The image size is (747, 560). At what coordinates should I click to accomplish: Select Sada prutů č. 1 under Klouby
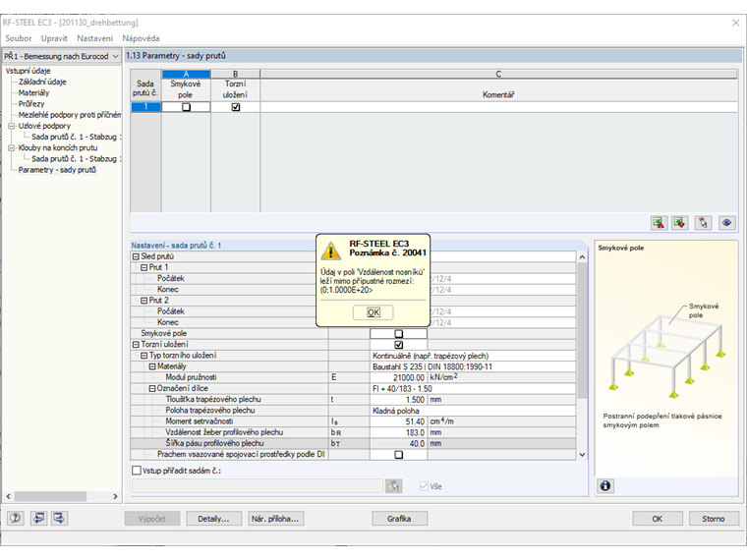tap(77, 159)
